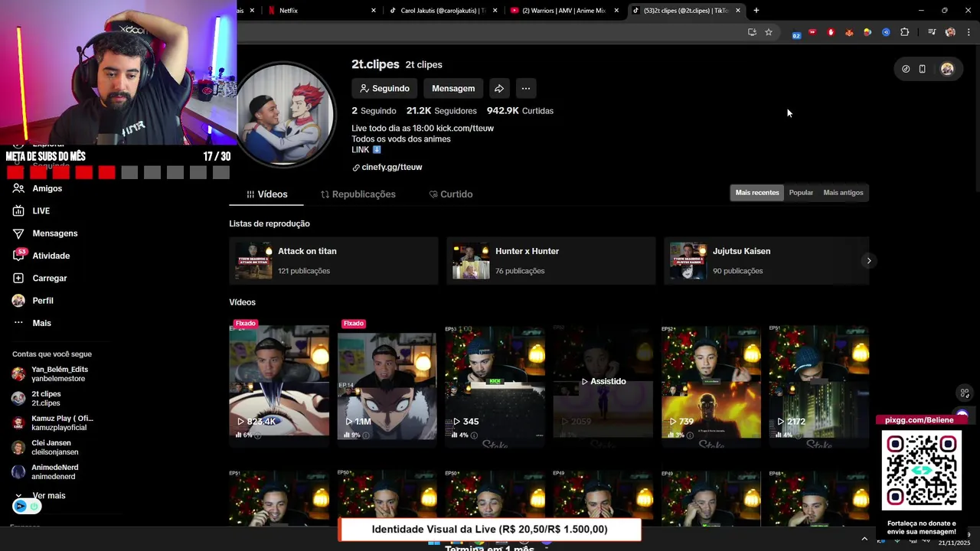Click the Seguindo follow button

[x=385, y=89]
